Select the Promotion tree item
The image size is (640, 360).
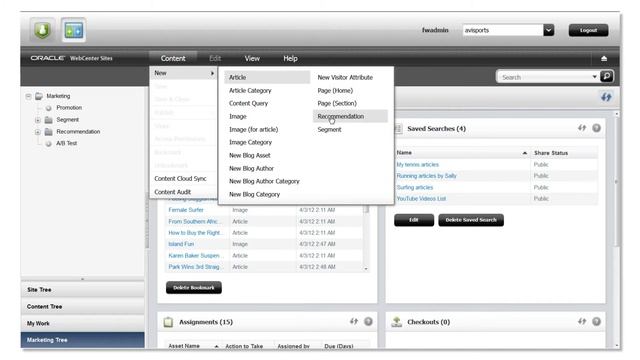point(69,108)
